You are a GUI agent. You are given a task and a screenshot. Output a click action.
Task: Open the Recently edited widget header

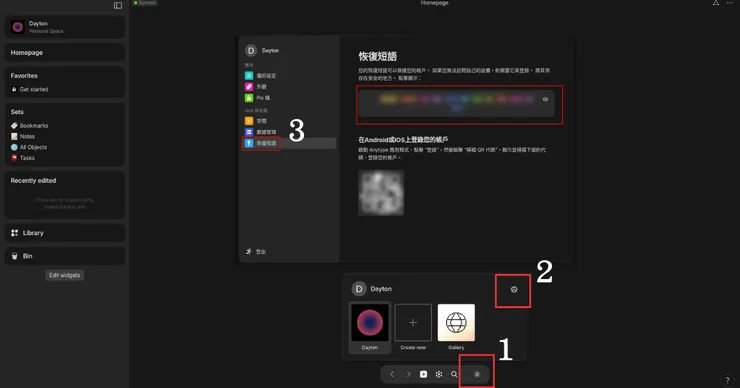[33, 180]
